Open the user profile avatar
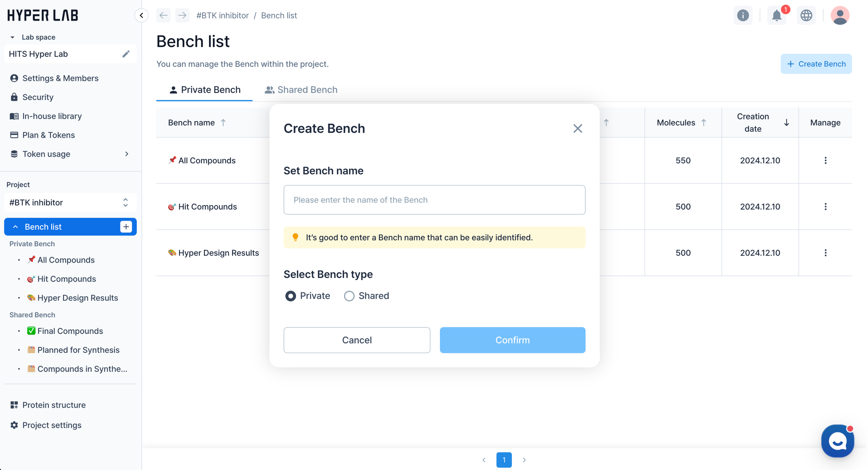Image resolution: width=868 pixels, height=470 pixels. pyautogui.click(x=840, y=15)
